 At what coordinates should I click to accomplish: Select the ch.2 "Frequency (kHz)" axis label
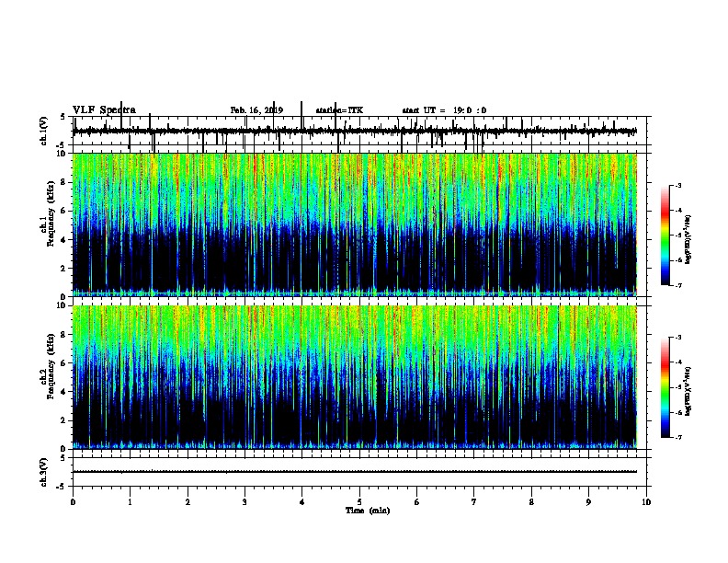coord(51,366)
